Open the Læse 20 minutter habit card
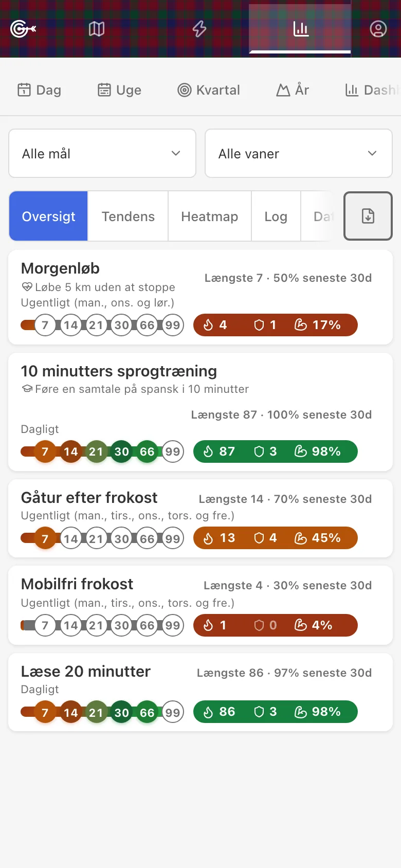The width and height of the screenshot is (401, 868). pos(200,692)
